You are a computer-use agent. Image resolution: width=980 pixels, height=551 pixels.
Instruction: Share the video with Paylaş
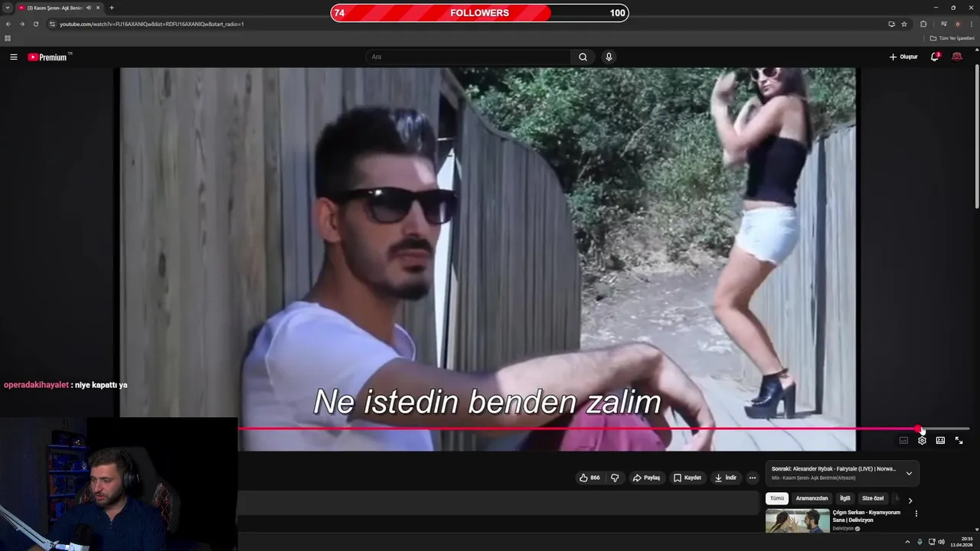coord(646,478)
